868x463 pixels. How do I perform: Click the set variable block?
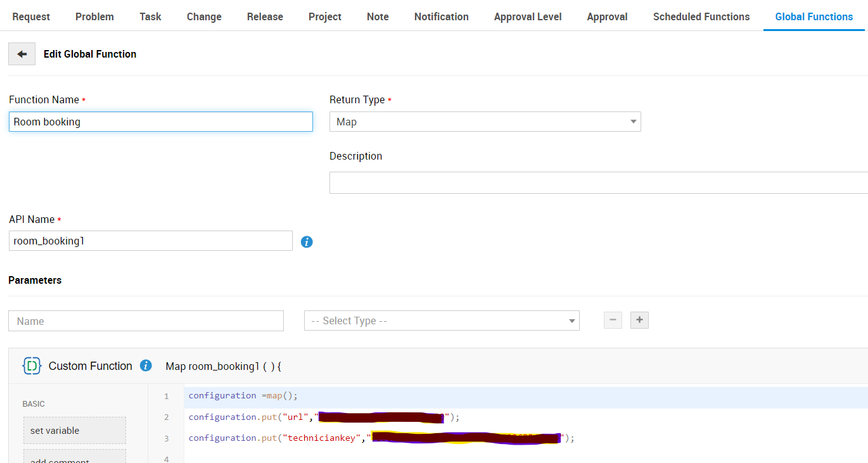pyautogui.click(x=75, y=431)
